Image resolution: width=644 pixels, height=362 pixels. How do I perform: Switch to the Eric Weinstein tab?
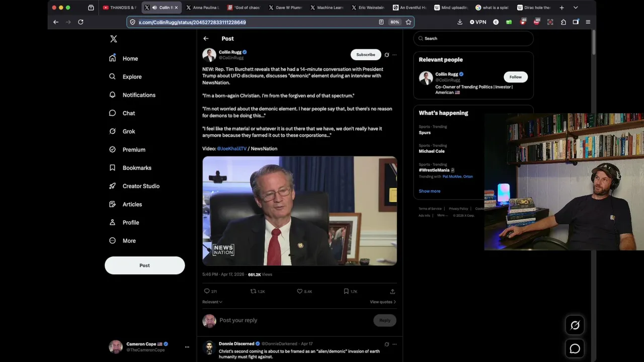(x=368, y=8)
